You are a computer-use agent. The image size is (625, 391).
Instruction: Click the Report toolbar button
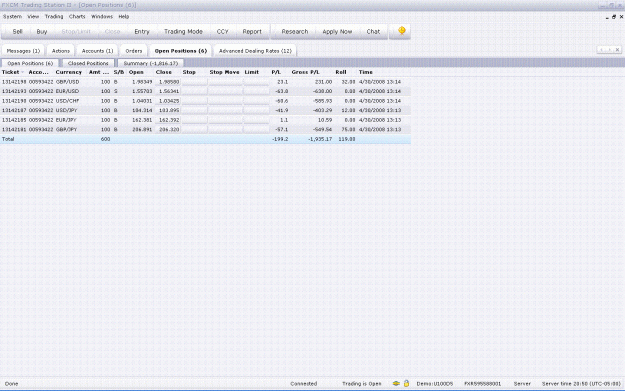click(252, 31)
